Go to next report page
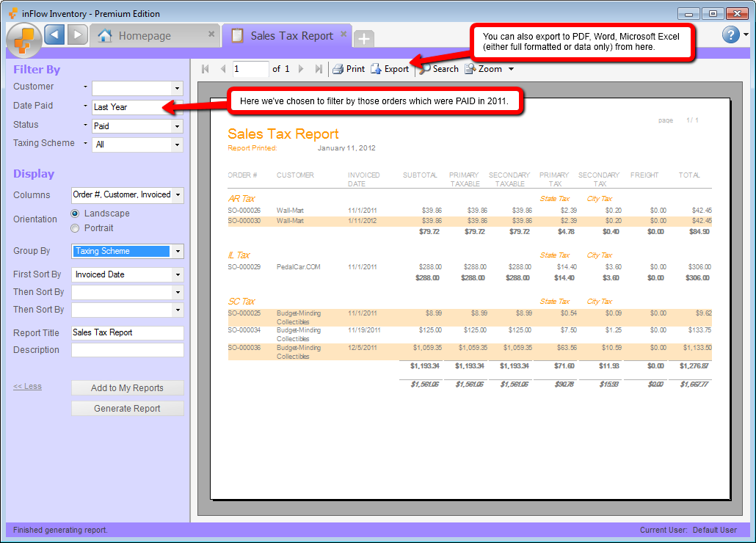The height and width of the screenshot is (543, 756). click(x=301, y=69)
